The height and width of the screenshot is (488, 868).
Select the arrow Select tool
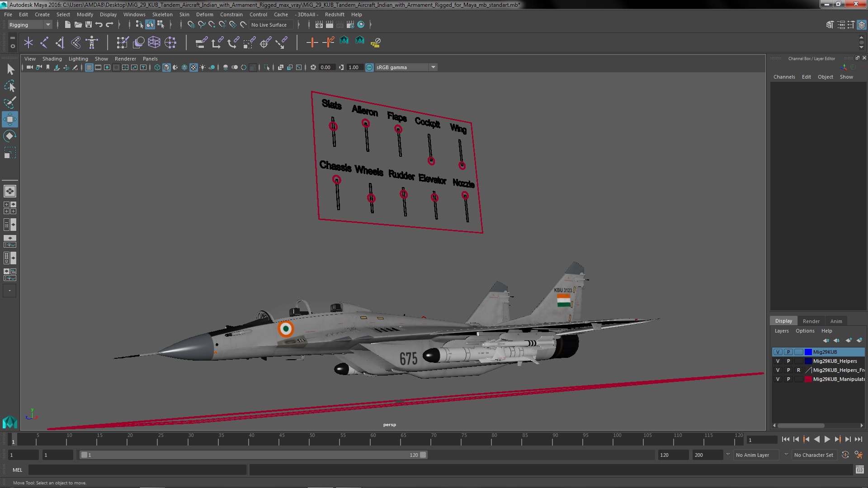pos(10,69)
